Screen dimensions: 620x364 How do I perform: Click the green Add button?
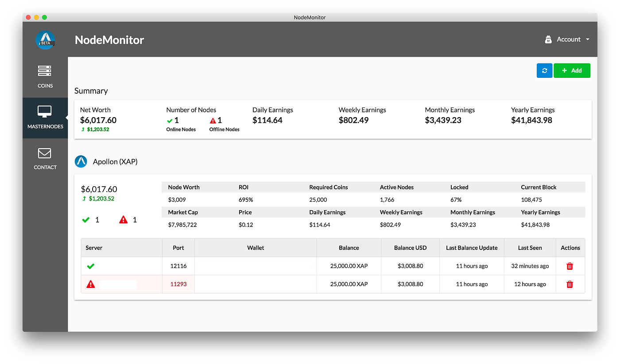pos(572,70)
